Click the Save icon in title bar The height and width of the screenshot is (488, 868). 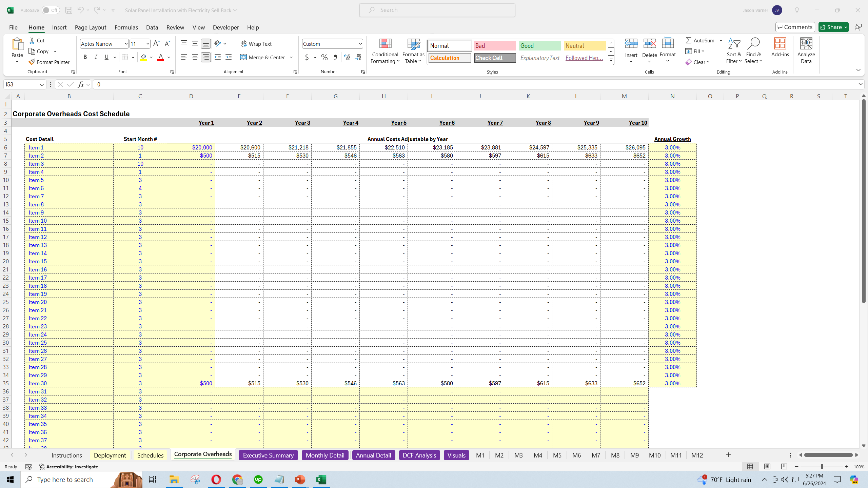coord(69,10)
